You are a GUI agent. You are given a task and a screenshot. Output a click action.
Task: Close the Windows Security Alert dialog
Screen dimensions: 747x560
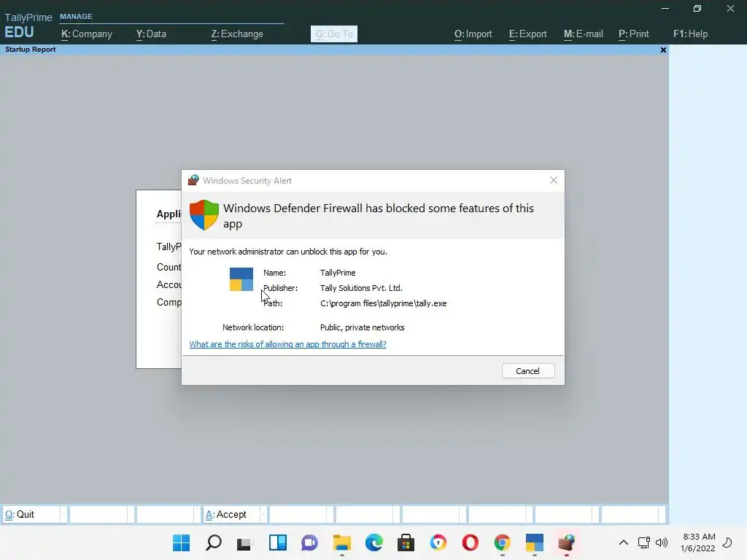click(x=553, y=180)
